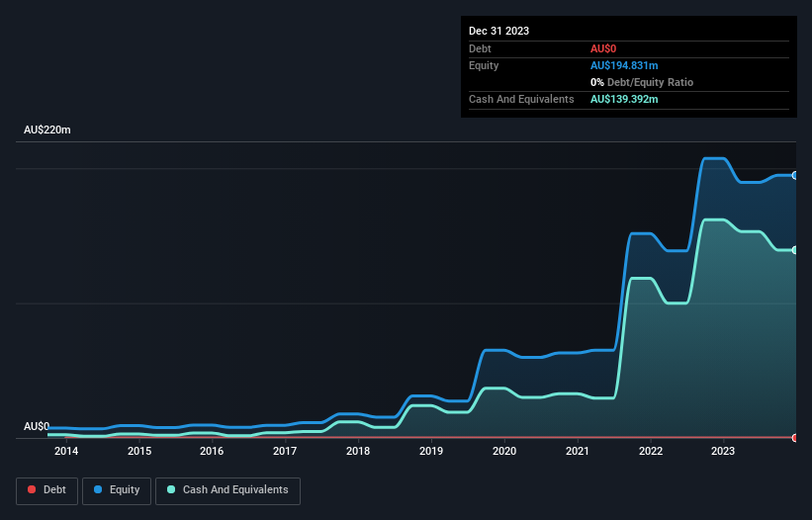The height and width of the screenshot is (520, 812).
Task: Click the red Debt legend dot
Action: point(32,489)
